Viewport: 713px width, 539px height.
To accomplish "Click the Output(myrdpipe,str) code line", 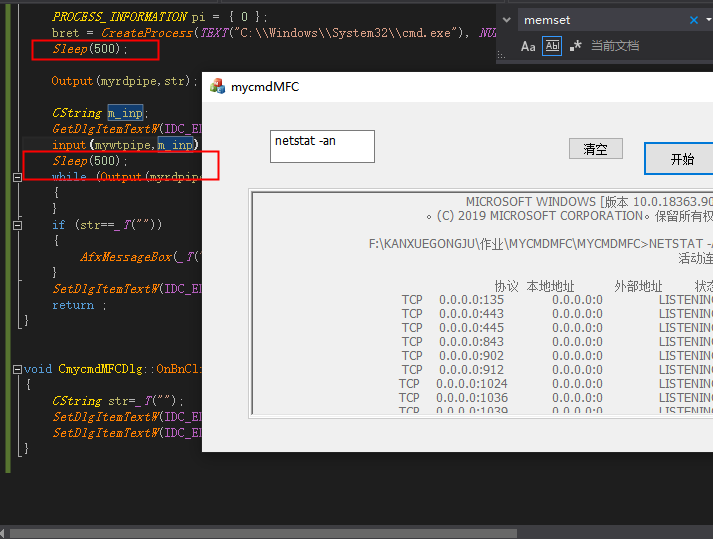I will [125, 81].
